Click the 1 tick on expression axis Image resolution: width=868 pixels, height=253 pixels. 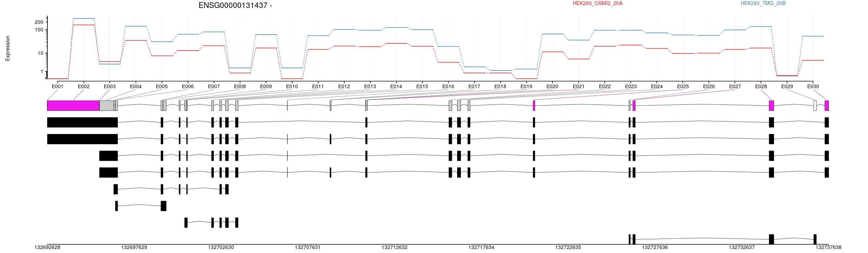(42, 72)
